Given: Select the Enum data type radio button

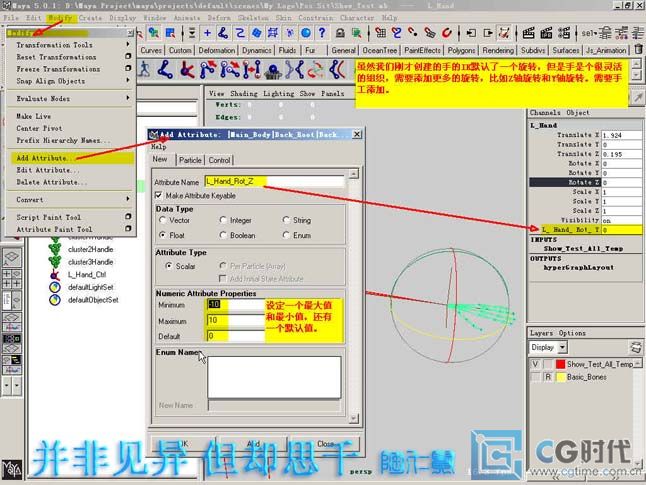Looking at the screenshot, I should coord(286,235).
